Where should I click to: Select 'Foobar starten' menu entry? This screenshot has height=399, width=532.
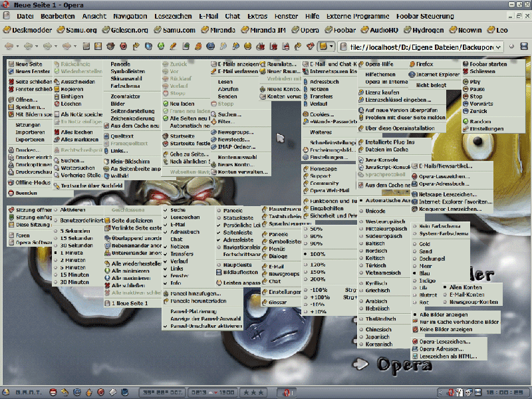(485, 64)
